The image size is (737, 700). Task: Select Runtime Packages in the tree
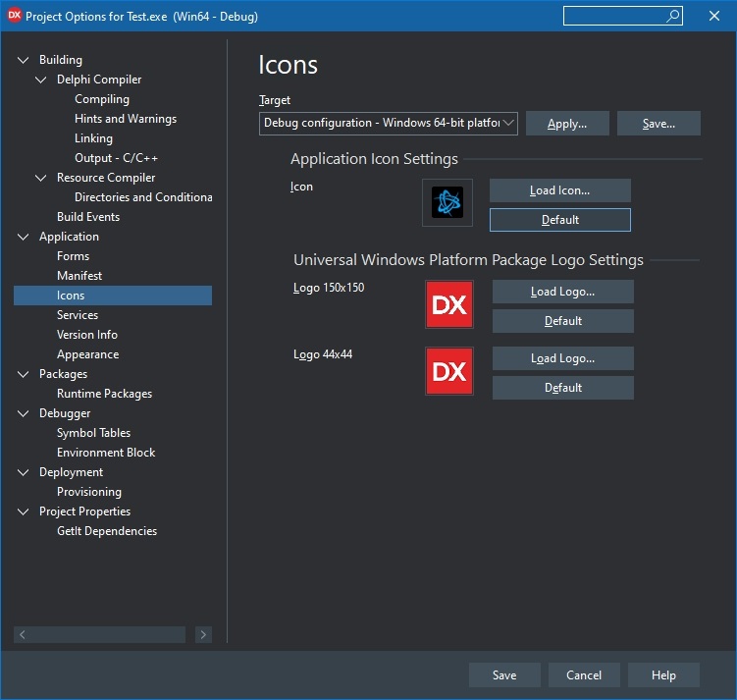104,394
